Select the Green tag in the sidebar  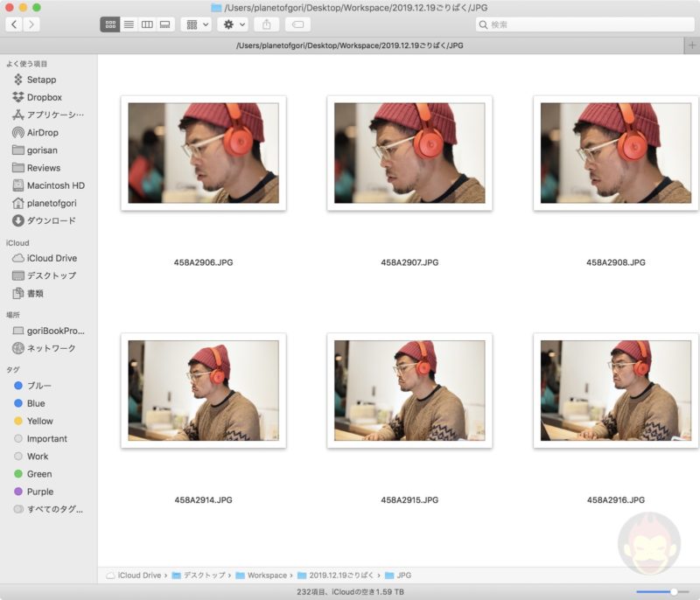[38, 473]
